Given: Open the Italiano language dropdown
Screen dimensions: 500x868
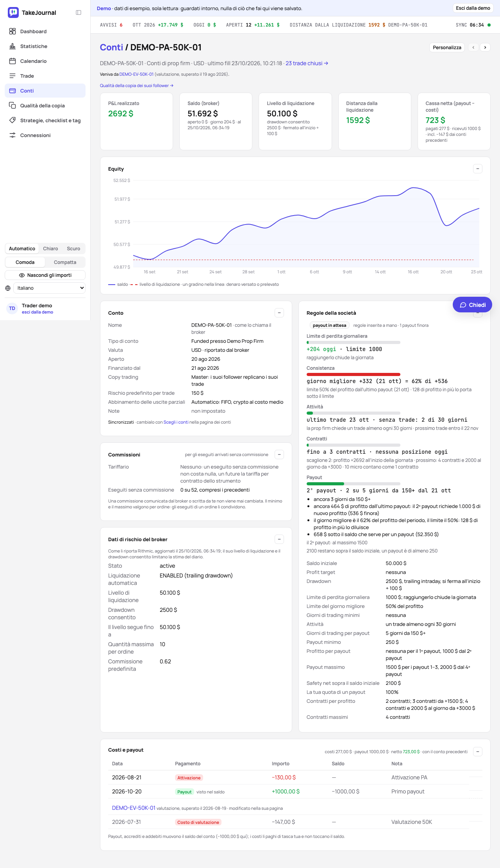Looking at the screenshot, I should coord(49,288).
